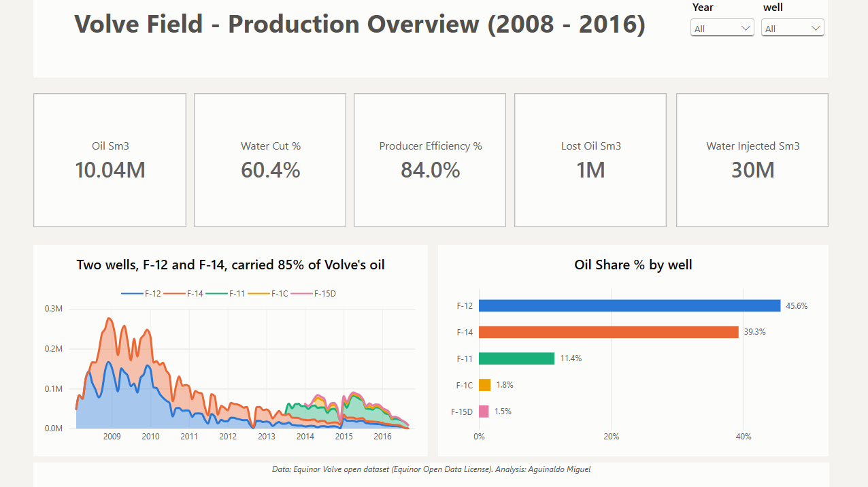
Task: Click the Oil Share % by well title
Action: tap(633, 265)
